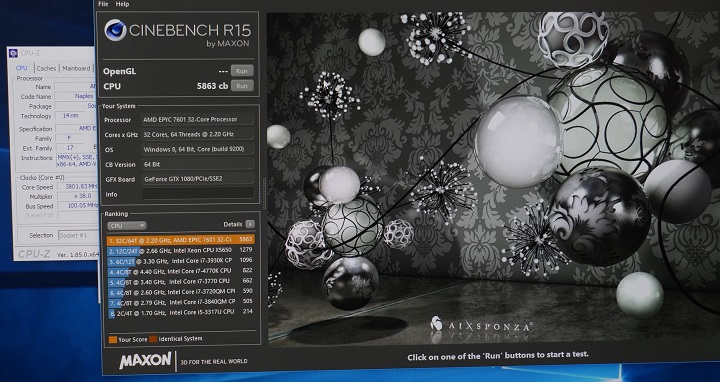Screen dimensions: 720x382
Task: Click the orange Your Score legend swatch
Action: tap(113, 340)
